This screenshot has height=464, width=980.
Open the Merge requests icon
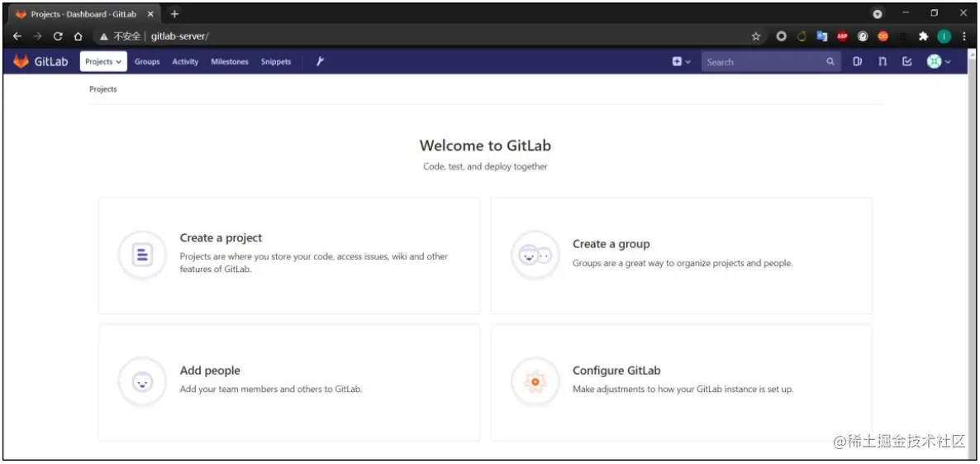coord(882,61)
